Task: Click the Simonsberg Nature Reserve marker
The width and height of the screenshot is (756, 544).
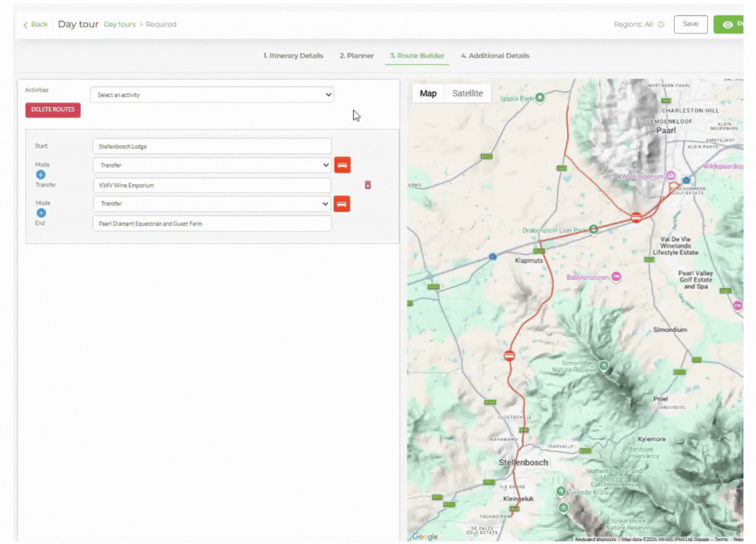Action: (x=604, y=366)
